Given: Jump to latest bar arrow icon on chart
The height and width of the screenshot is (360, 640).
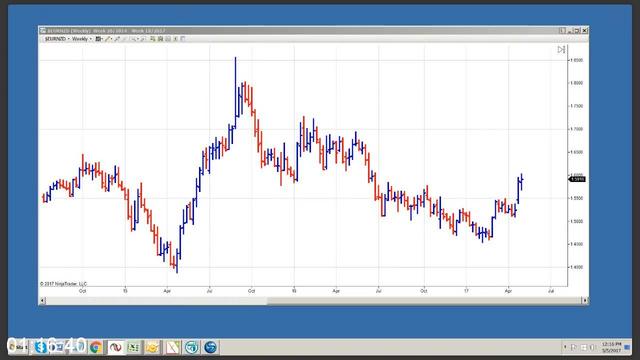Looking at the screenshot, I should tap(561, 49).
